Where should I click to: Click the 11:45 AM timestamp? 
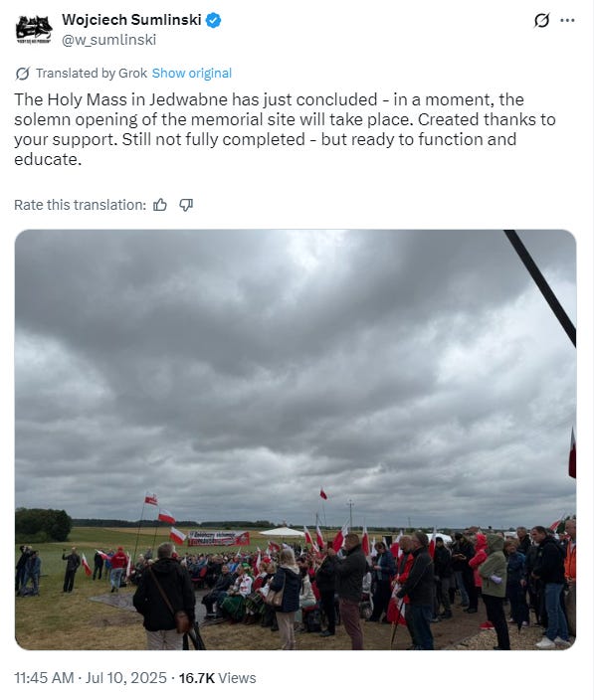tap(44, 678)
